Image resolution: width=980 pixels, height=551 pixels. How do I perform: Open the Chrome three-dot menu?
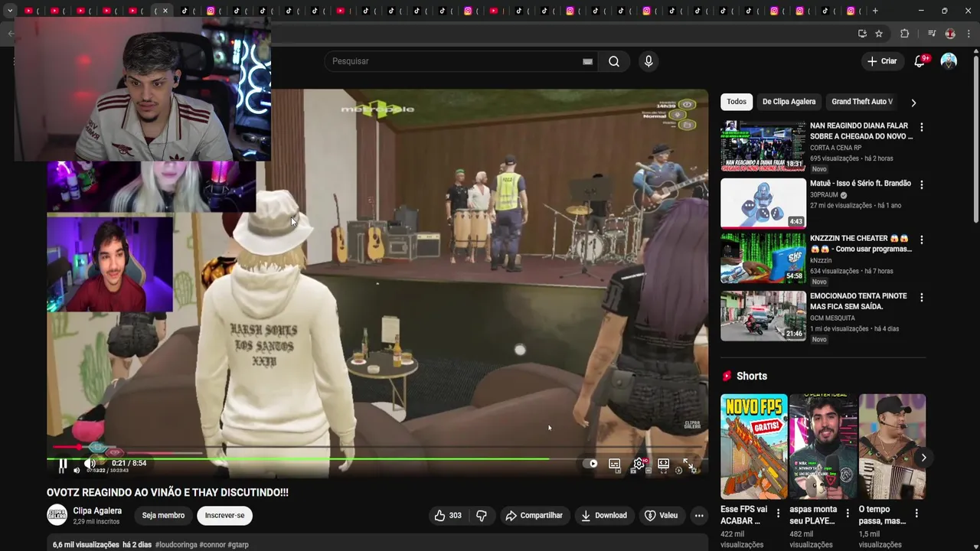pos(969,34)
